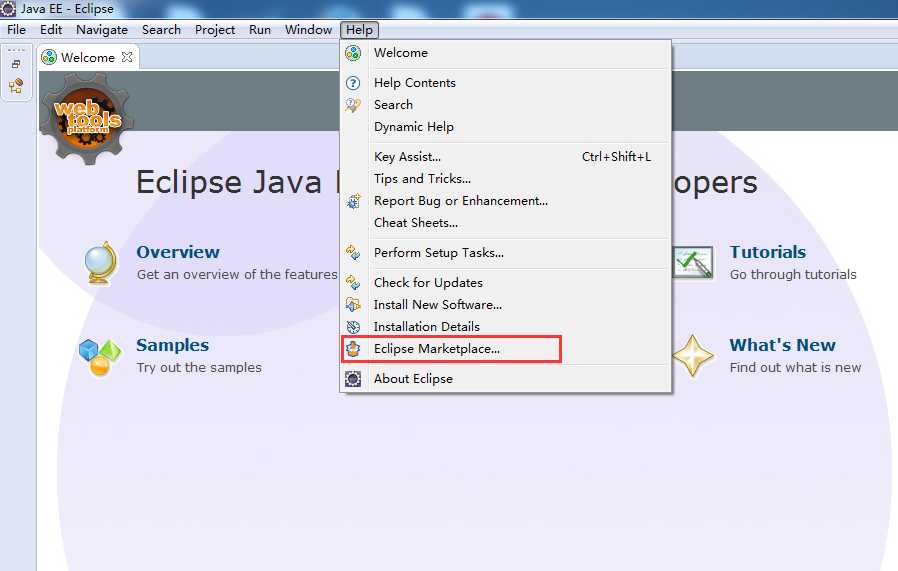Choose Tips and Tricks... menu entry
This screenshot has height=571, width=898.
(505, 179)
